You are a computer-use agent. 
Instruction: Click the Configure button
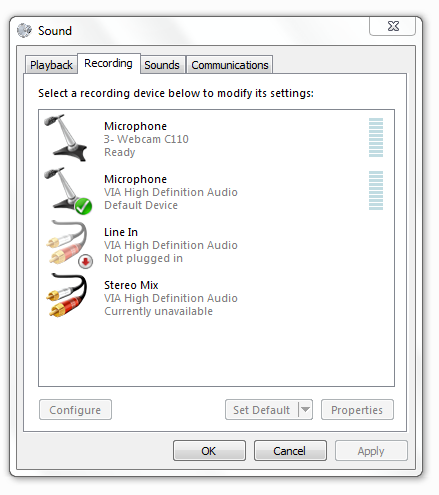[75, 410]
